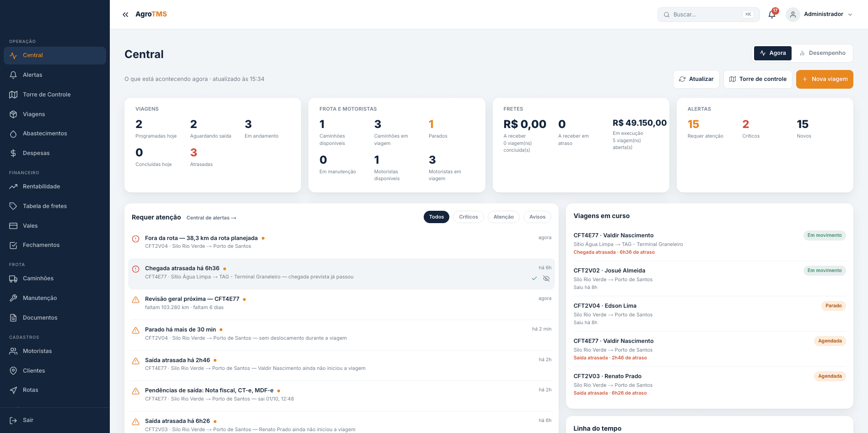Open Motoristas people icon in the sidebar

[13, 351]
